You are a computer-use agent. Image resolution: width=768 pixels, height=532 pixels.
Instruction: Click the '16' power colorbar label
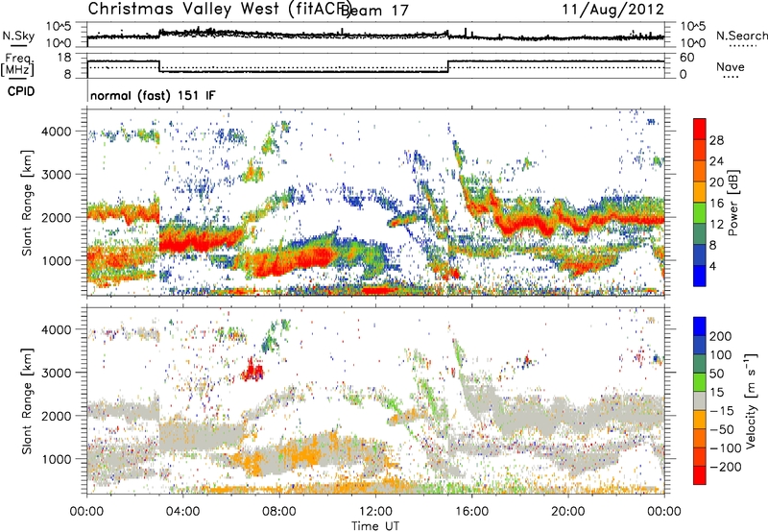coord(716,204)
